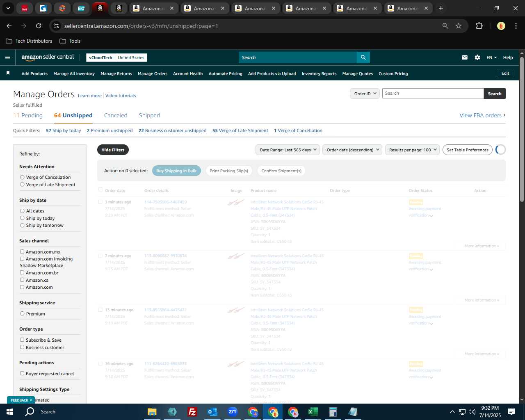This screenshot has width=525, height=420.
Task: Open the Chrome profile avatar
Action: (x=501, y=26)
